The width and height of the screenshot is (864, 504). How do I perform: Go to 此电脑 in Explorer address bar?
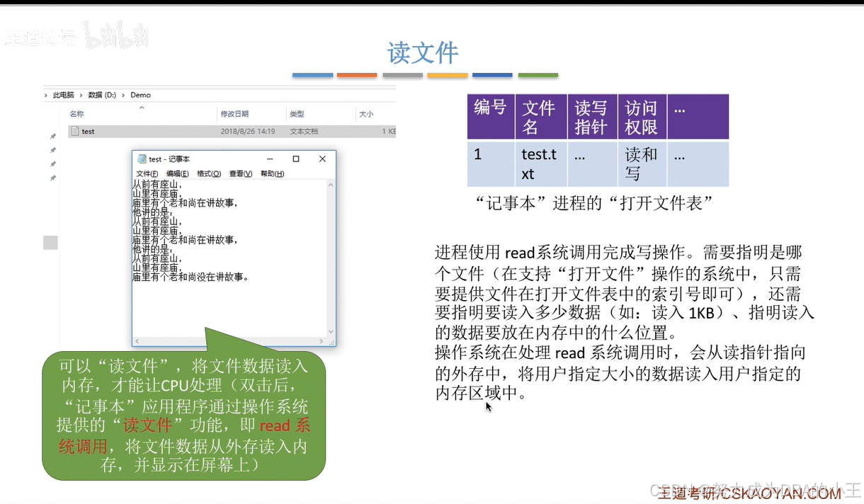pyautogui.click(x=63, y=95)
